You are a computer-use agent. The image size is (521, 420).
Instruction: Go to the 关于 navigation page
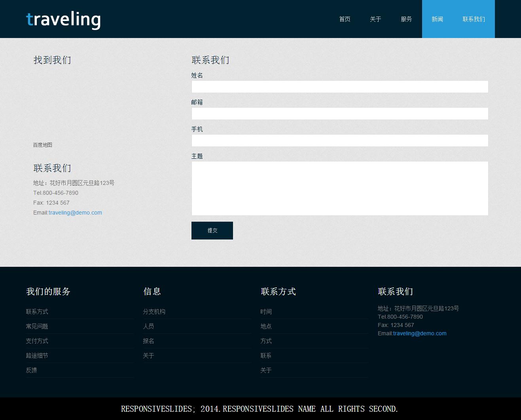pyautogui.click(x=375, y=19)
